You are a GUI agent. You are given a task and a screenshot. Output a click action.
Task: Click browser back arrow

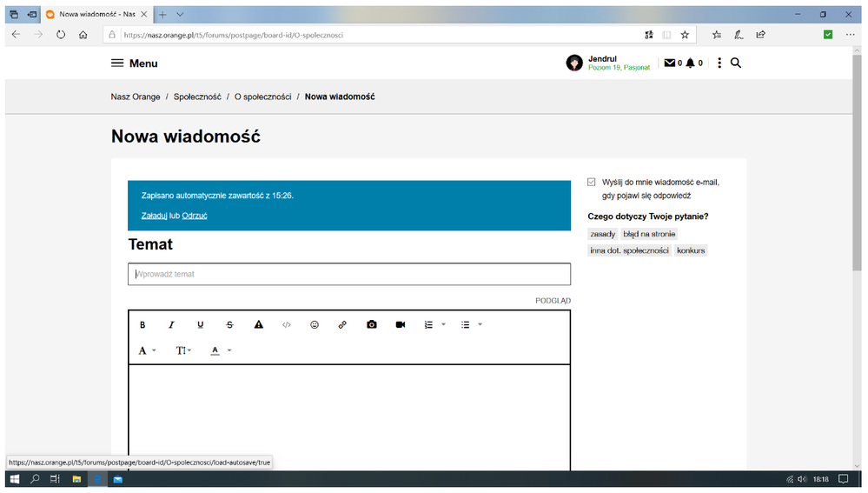click(x=16, y=34)
